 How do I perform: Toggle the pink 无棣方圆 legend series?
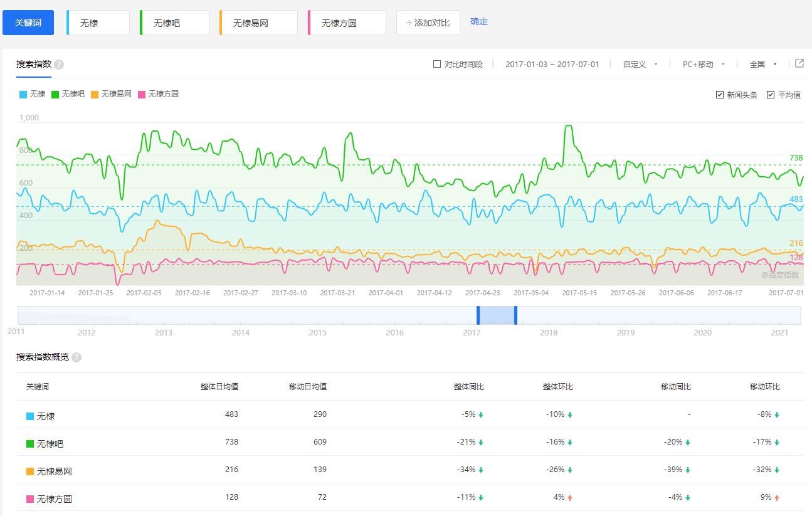click(x=158, y=94)
